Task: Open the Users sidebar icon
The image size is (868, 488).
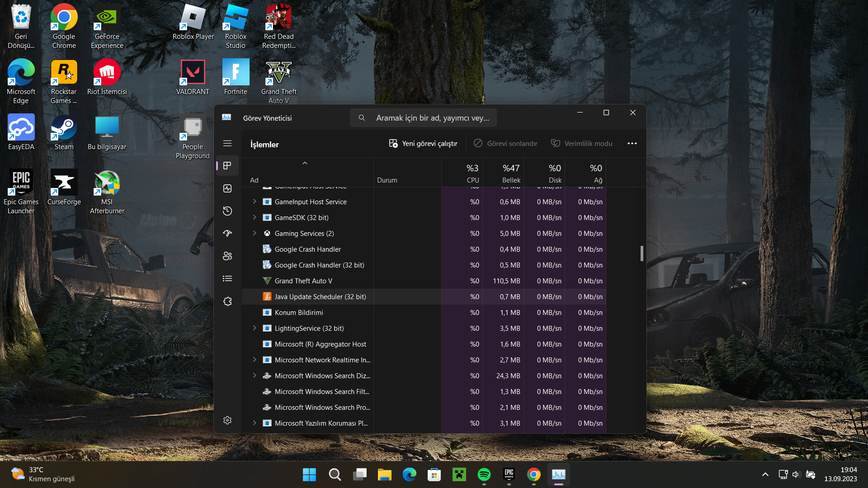Action: [x=227, y=256]
